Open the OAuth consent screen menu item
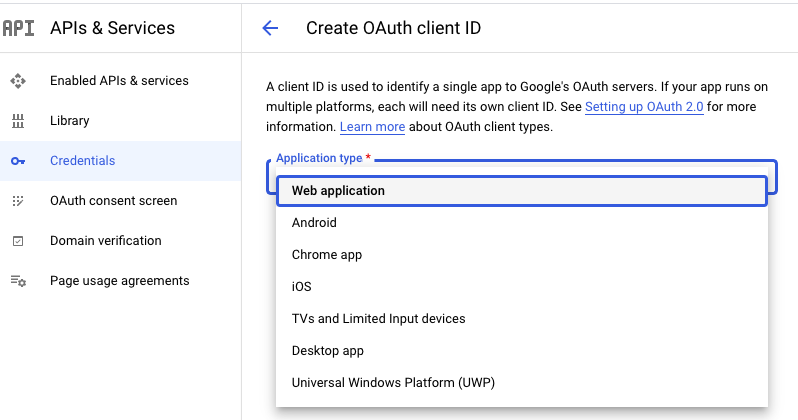 click(113, 201)
